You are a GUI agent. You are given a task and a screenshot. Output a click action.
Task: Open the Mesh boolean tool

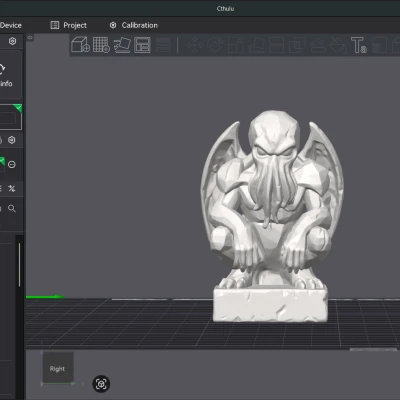297,45
